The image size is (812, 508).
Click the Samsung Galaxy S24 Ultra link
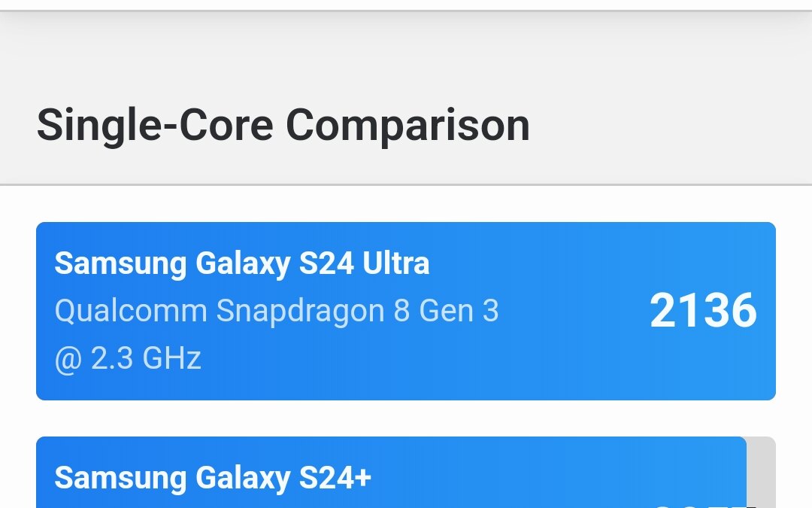(242, 263)
